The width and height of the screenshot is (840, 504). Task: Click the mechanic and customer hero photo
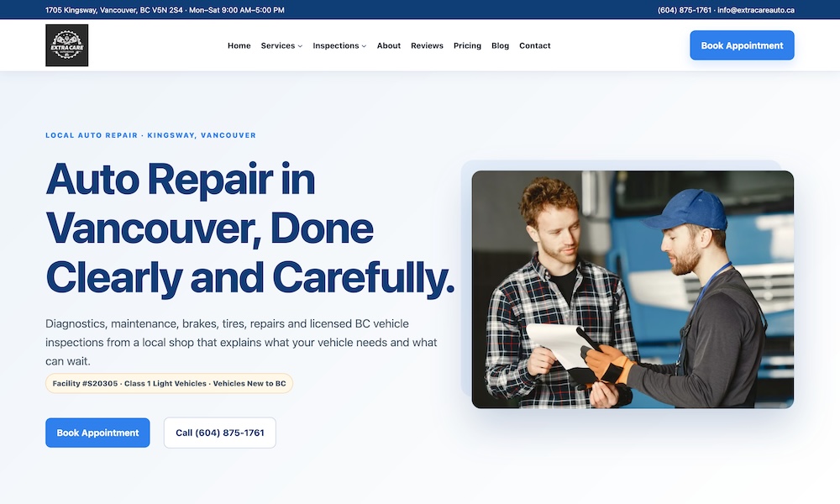(x=633, y=289)
